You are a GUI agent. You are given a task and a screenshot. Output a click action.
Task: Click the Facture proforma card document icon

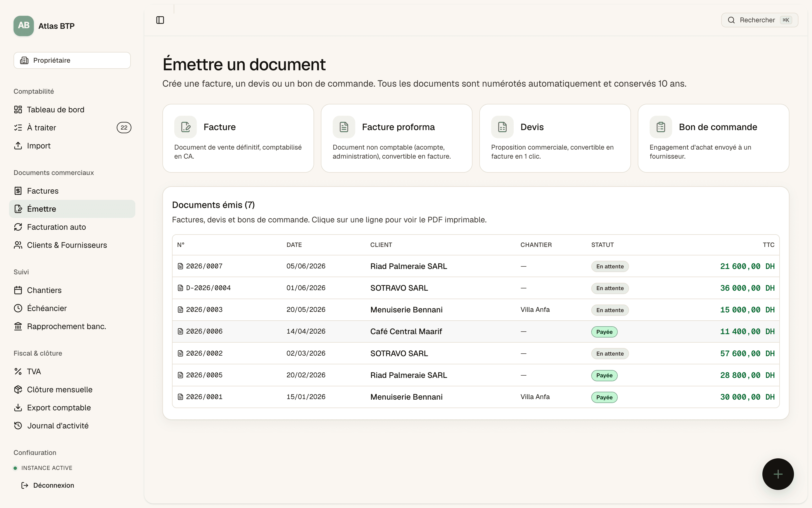click(344, 127)
